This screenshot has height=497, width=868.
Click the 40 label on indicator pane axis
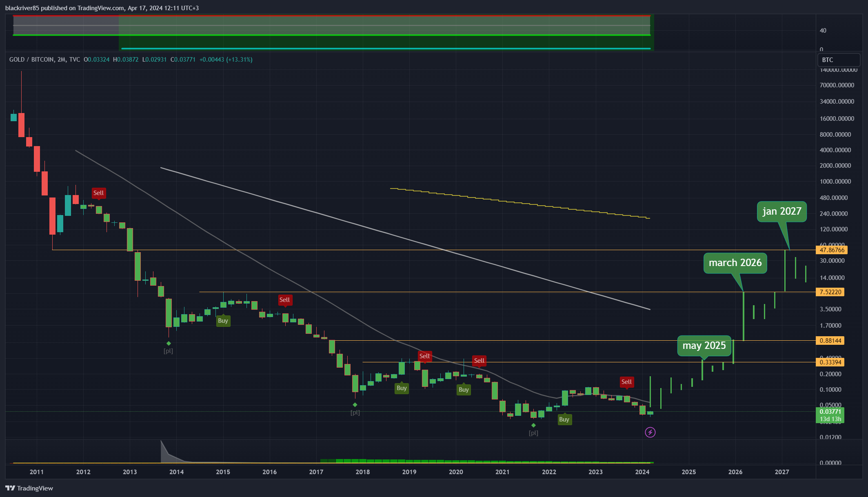click(x=823, y=31)
